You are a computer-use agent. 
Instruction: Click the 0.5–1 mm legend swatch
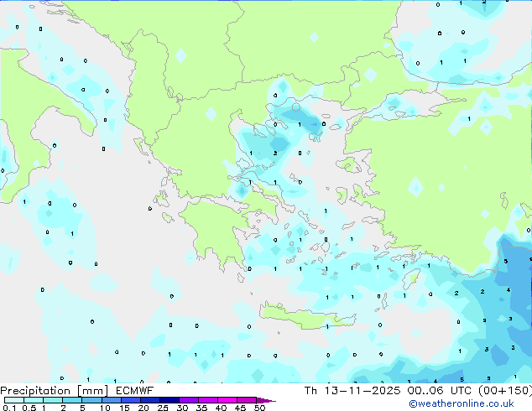pyautogui.click(x=34, y=400)
